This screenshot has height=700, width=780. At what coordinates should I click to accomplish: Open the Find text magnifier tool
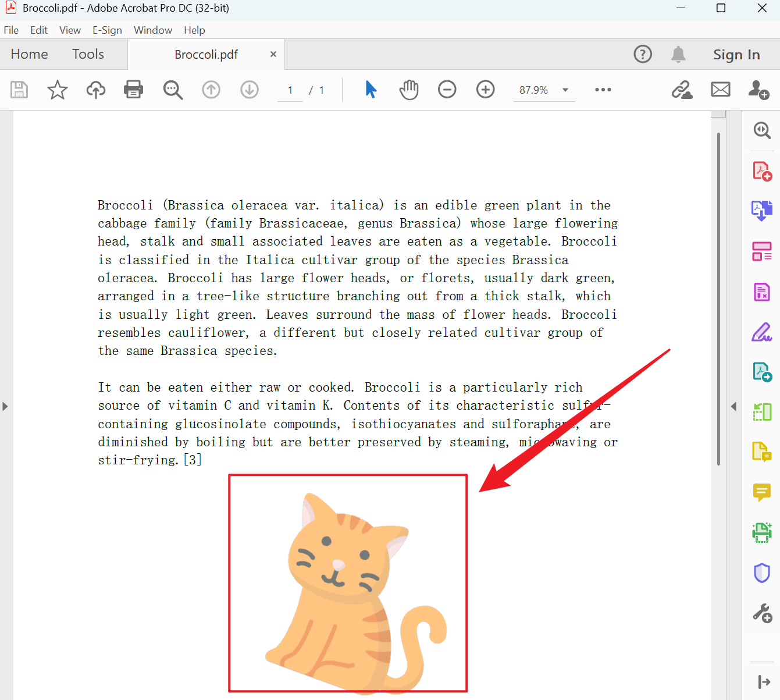coord(173,90)
